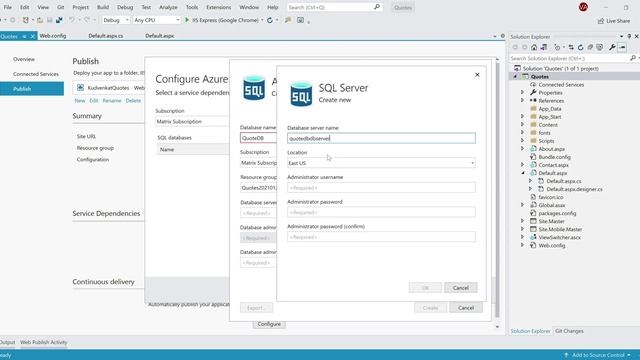The image size is (640, 360).
Task: Click the search magnifier in Solution Explorer
Action: (633, 58)
